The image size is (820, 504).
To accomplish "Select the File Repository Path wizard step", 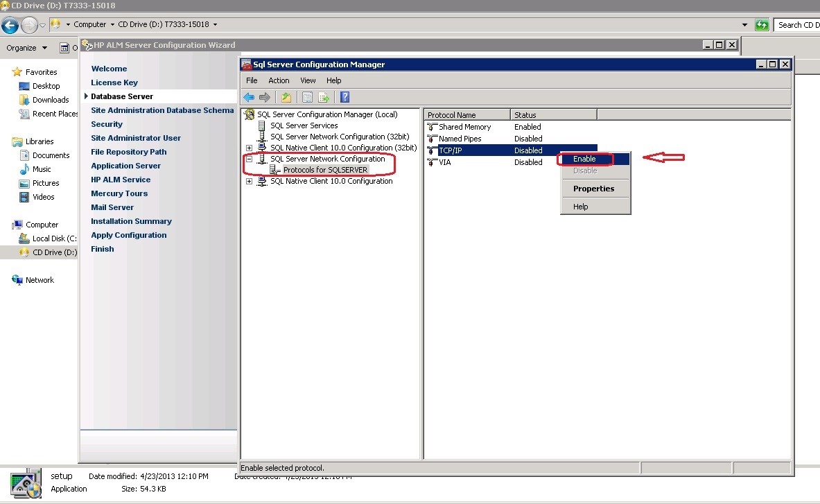I will 129,152.
